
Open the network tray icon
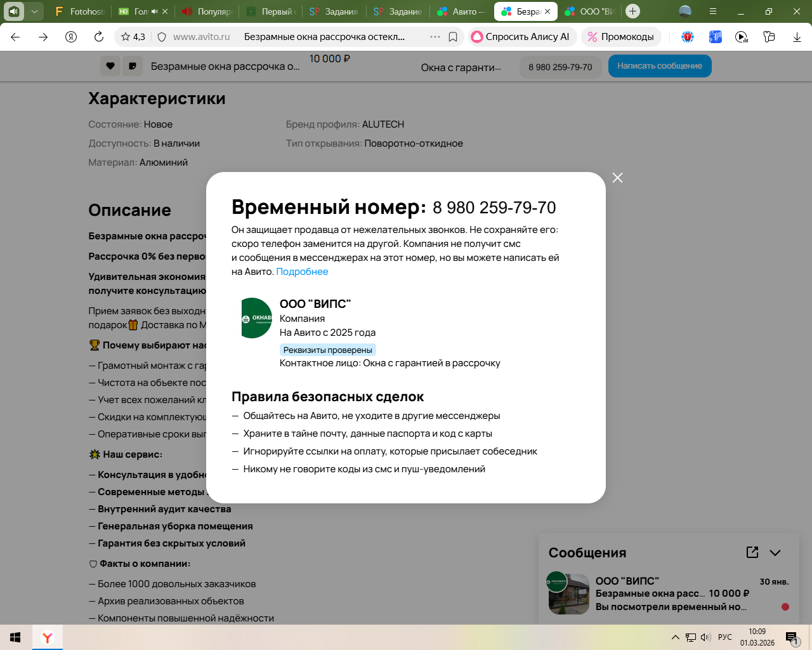691,637
